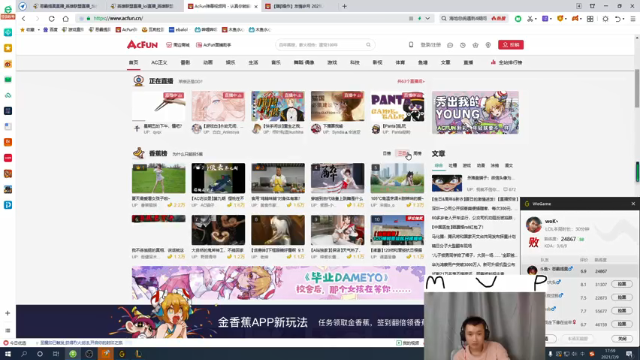Click the Cortana circle on taskbar
Screen dimensions: 640x360
[40, 354]
